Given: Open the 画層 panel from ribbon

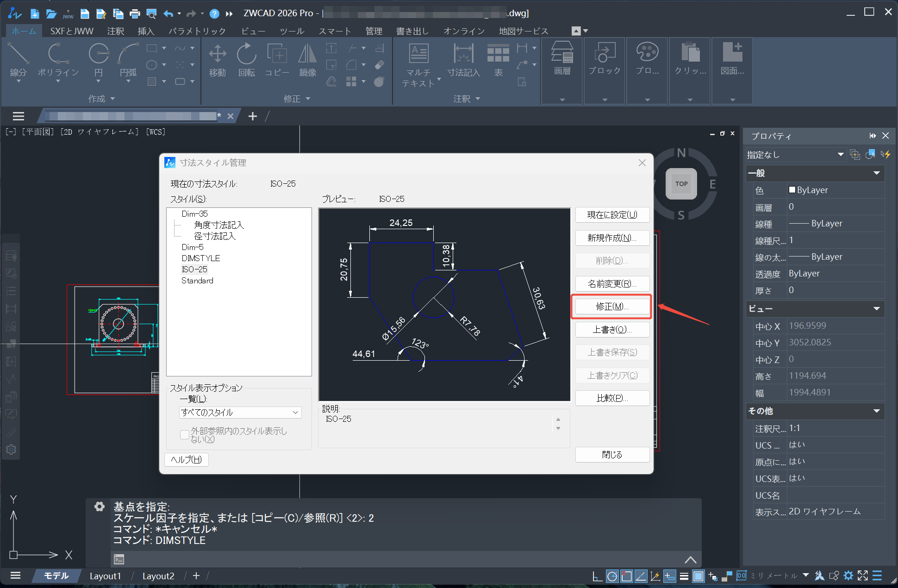Looking at the screenshot, I should click(x=561, y=58).
